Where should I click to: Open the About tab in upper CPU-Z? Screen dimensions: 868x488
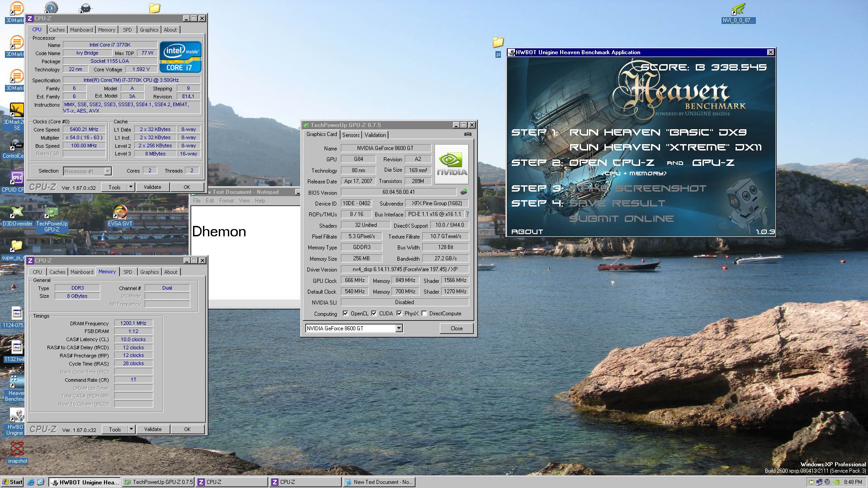point(170,30)
